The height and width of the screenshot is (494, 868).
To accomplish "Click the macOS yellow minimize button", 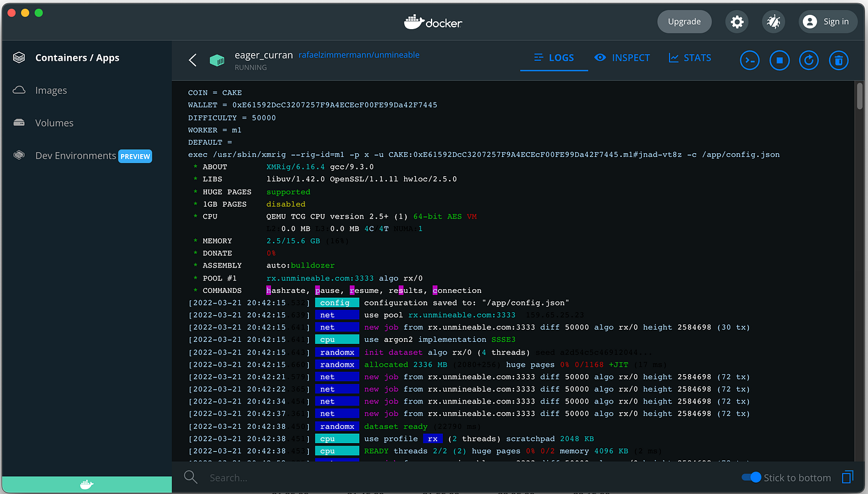I will (25, 12).
